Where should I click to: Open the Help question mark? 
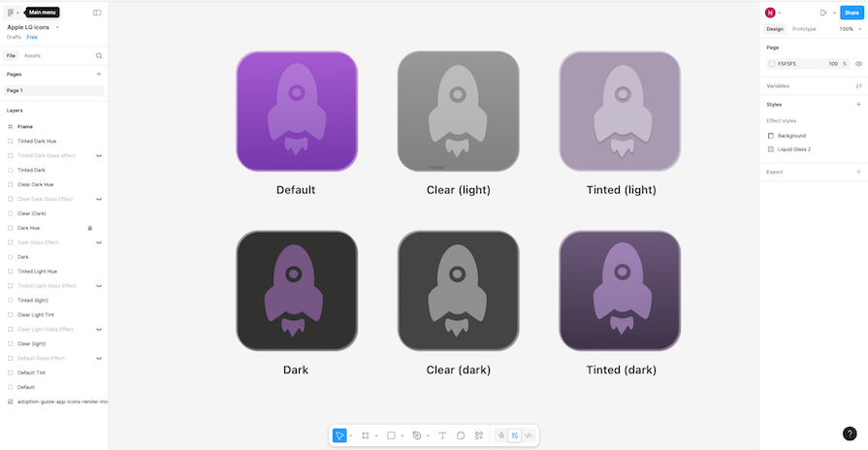(850, 434)
